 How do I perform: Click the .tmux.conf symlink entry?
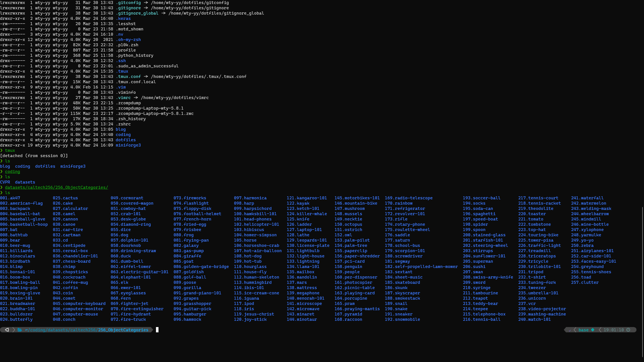128,76
